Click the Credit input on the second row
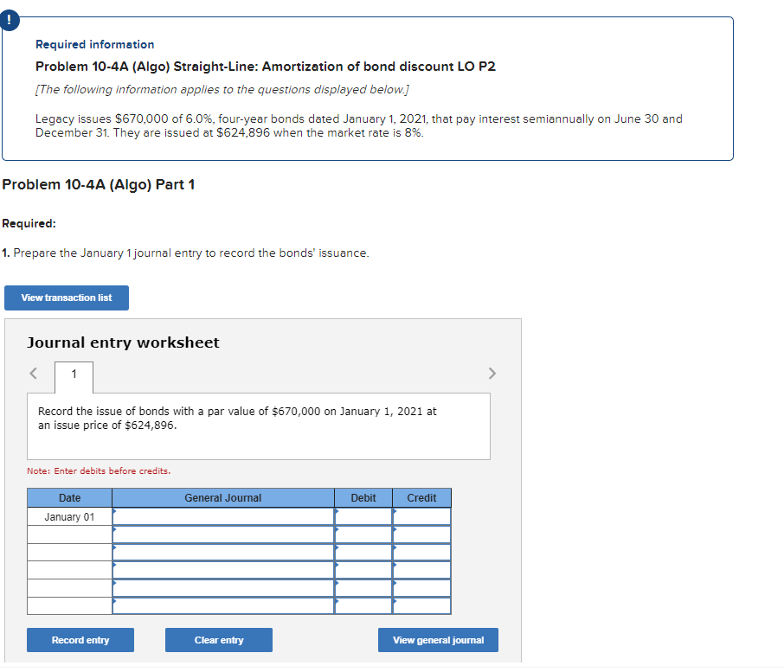 point(421,534)
